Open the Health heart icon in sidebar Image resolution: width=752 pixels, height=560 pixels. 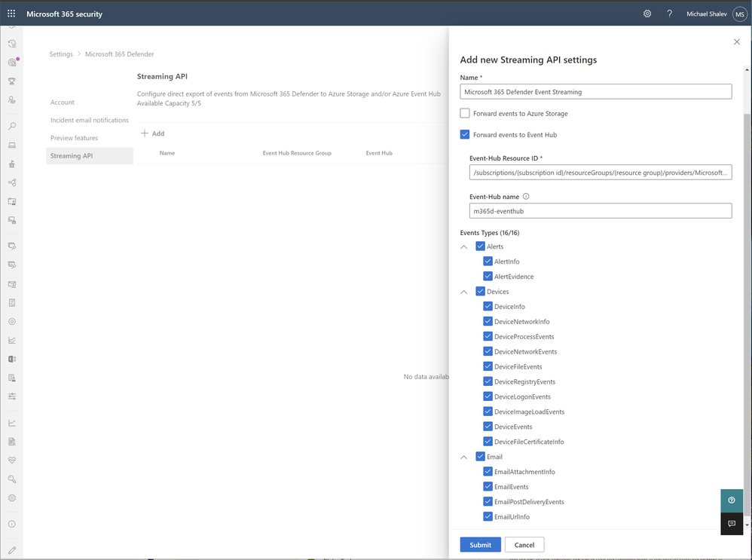tap(12, 461)
